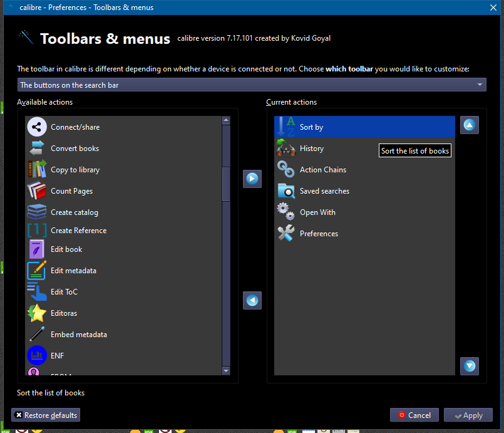
Task: Select the Editoras star icon
Action: [x=37, y=313]
